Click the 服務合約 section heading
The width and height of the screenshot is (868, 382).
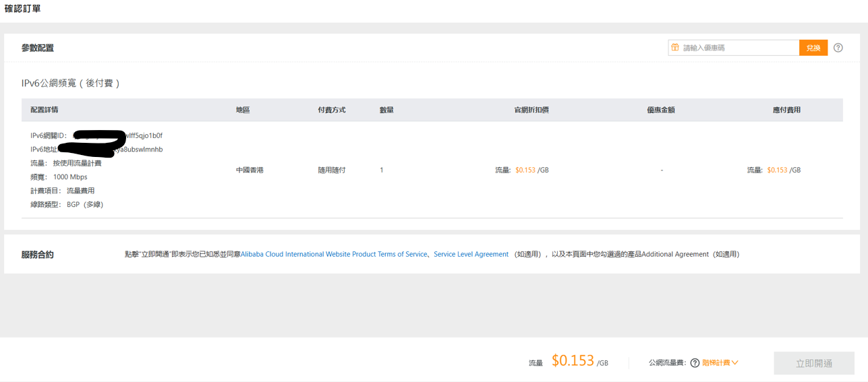point(38,255)
